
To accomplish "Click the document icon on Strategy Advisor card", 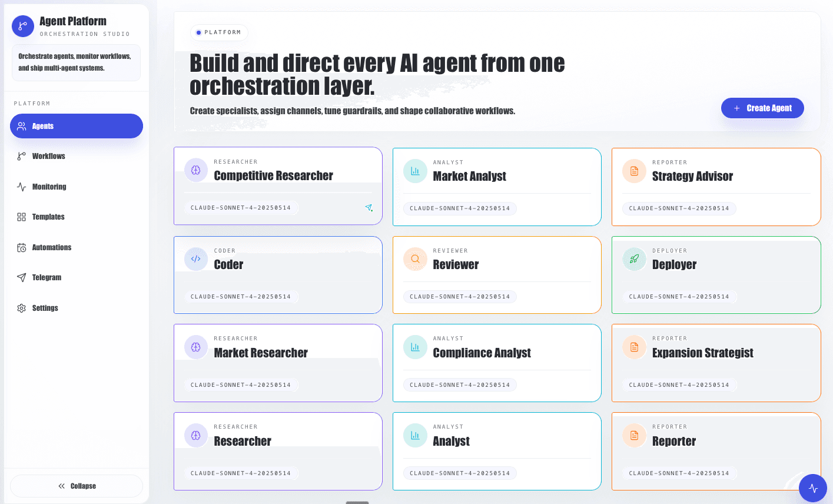I will point(634,170).
